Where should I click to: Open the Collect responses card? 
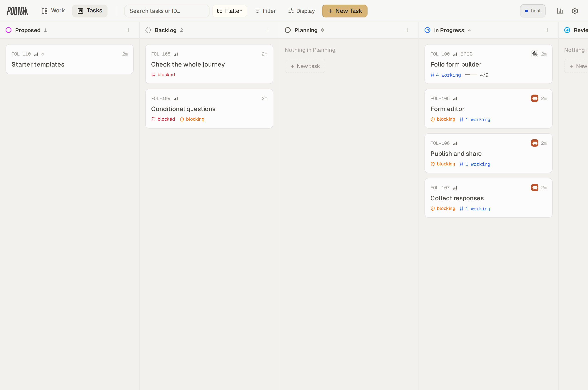[x=488, y=198]
